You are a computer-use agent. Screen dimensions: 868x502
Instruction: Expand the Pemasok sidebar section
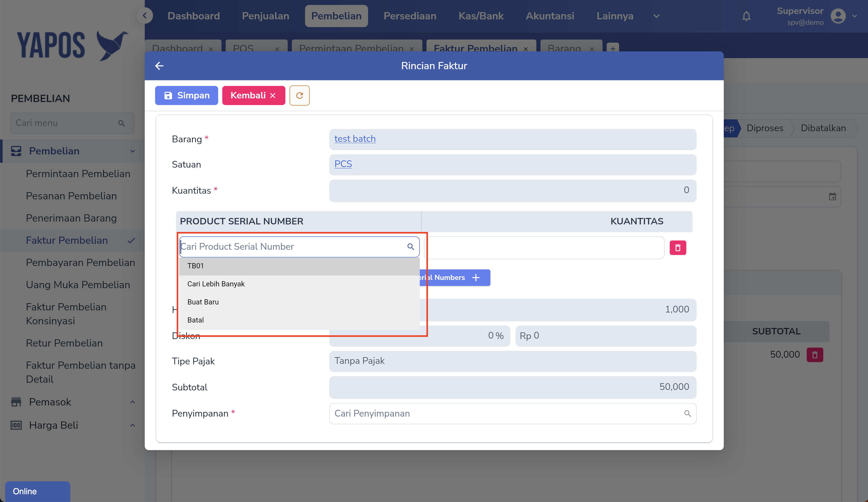[133, 402]
